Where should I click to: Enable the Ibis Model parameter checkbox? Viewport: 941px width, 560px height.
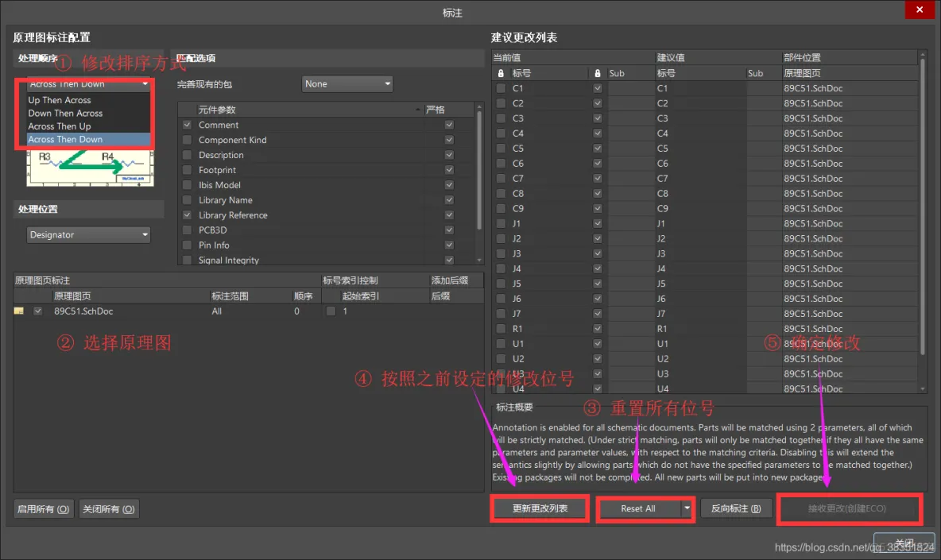click(188, 184)
